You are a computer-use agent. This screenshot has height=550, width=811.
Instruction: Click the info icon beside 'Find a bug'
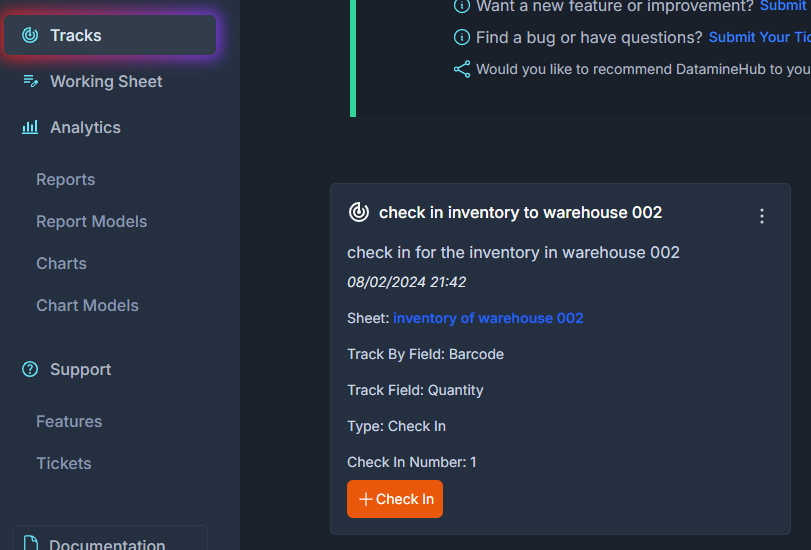tap(462, 37)
